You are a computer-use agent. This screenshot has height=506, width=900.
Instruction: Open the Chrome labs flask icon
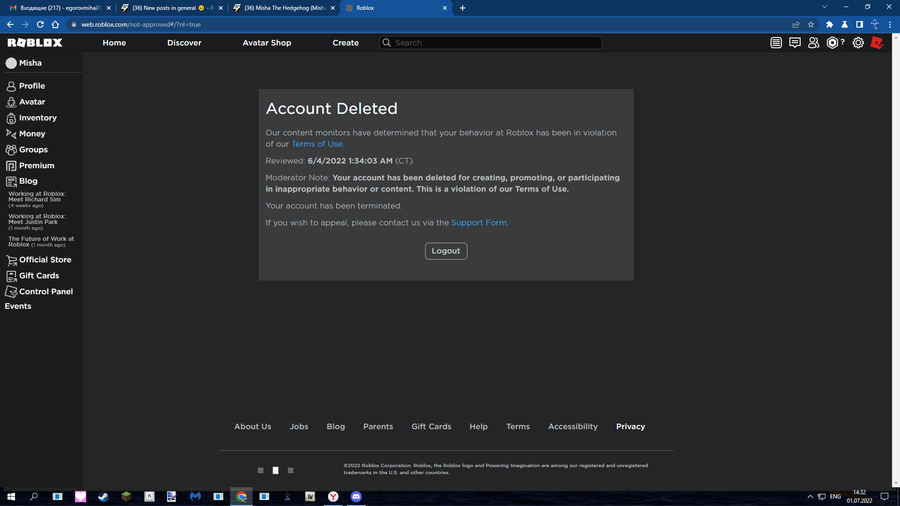point(844,24)
